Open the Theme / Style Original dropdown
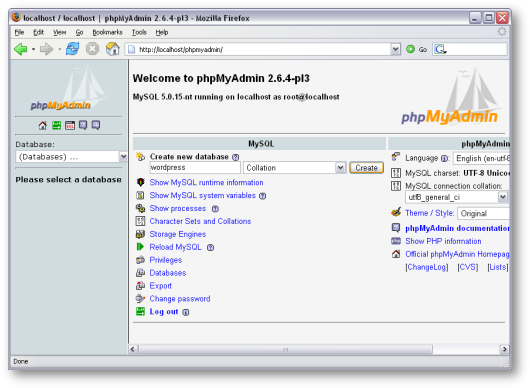This screenshot has height=388, width=530. 483,214
